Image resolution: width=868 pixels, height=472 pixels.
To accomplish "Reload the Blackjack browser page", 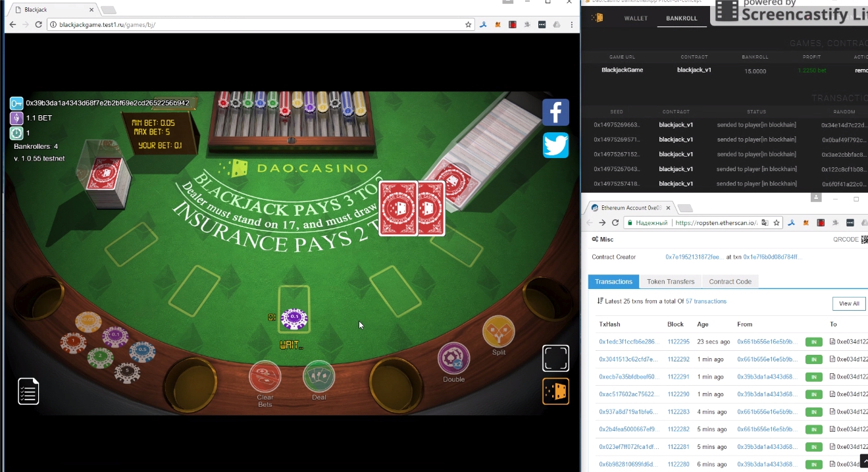I will click(x=39, y=24).
